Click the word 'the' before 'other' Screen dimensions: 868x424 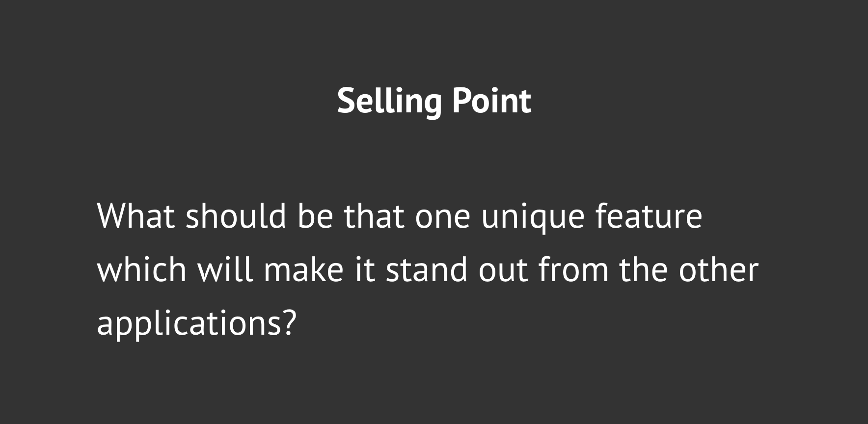pos(644,269)
